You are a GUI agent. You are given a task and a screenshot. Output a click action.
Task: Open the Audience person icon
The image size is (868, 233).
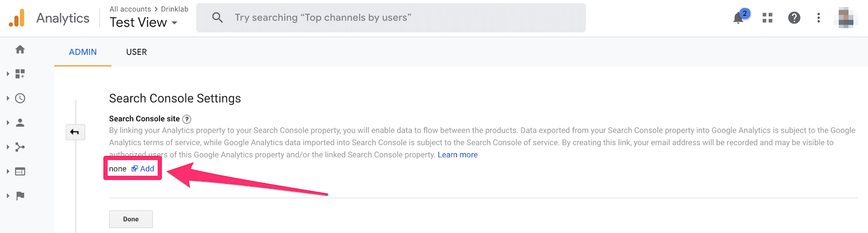tap(20, 123)
